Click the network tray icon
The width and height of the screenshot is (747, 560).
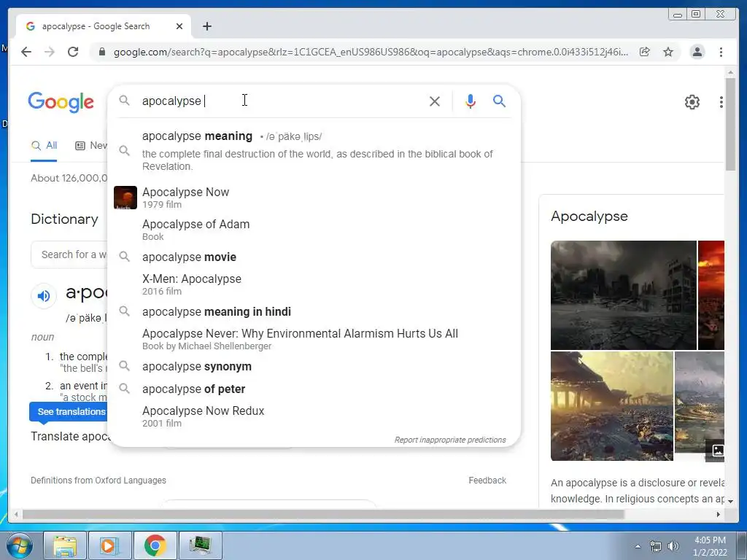coord(656,547)
